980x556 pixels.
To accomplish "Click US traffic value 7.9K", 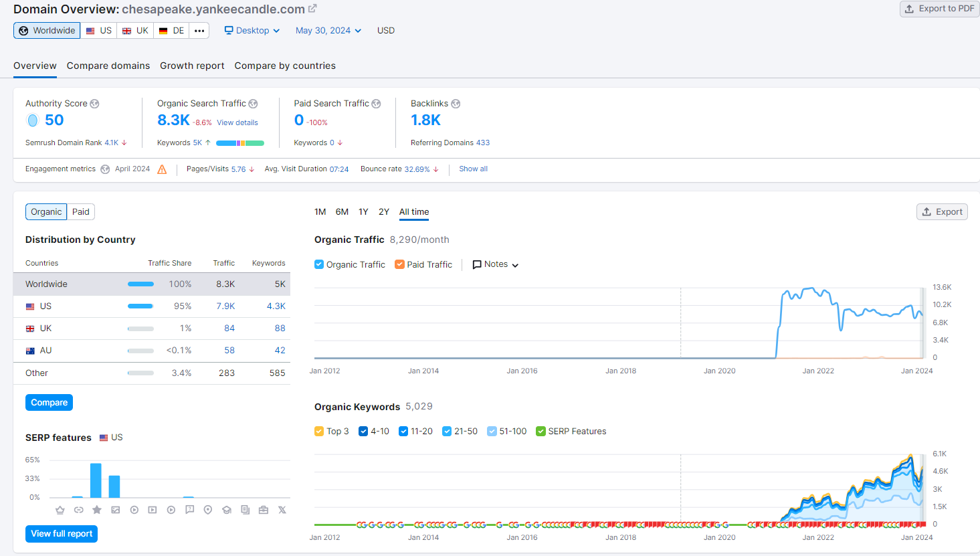I will [x=225, y=306].
